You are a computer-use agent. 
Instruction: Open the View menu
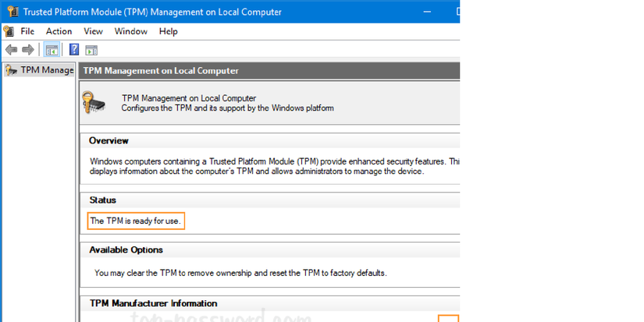(93, 31)
